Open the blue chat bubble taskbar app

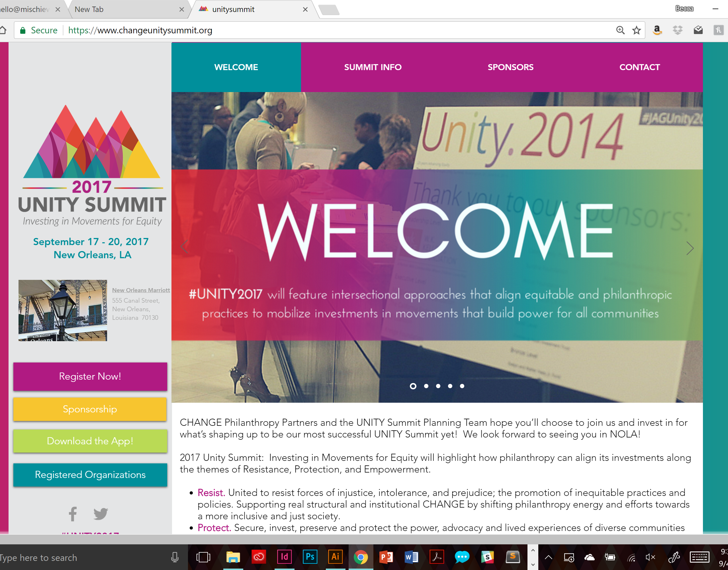[x=462, y=557]
